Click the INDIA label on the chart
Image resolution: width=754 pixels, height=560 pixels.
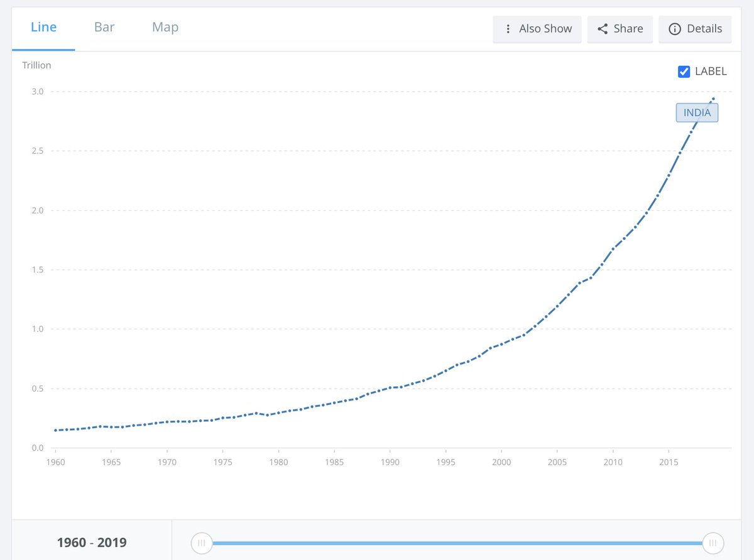click(x=697, y=112)
